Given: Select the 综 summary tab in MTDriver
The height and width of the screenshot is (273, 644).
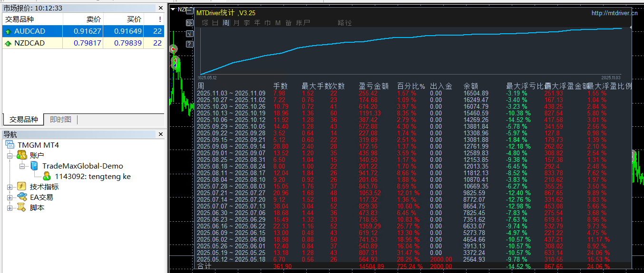Looking at the screenshot, I should point(205,23).
